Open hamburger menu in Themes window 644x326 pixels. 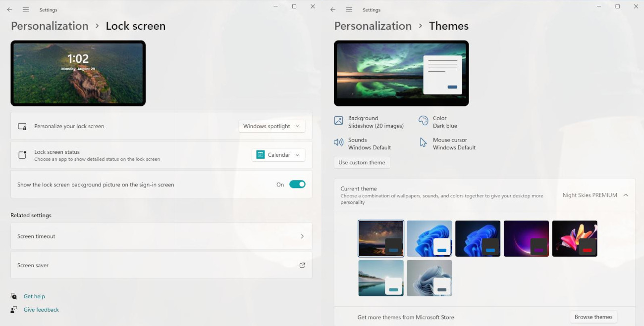[x=349, y=9]
